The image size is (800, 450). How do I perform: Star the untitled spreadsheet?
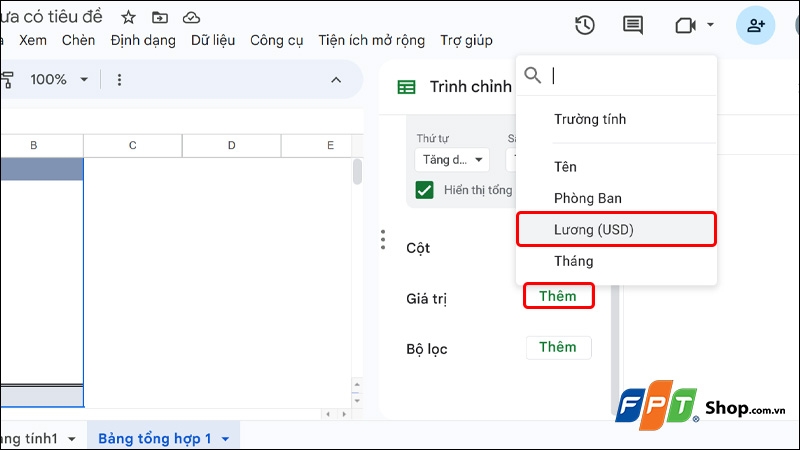128,18
